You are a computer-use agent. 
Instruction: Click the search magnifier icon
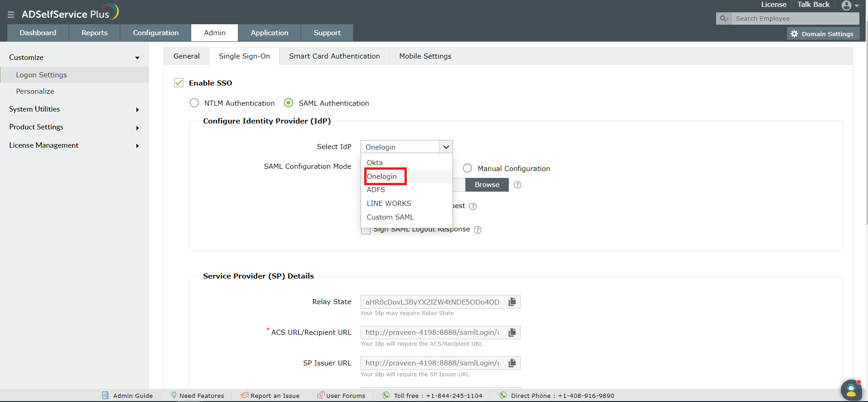pos(724,18)
